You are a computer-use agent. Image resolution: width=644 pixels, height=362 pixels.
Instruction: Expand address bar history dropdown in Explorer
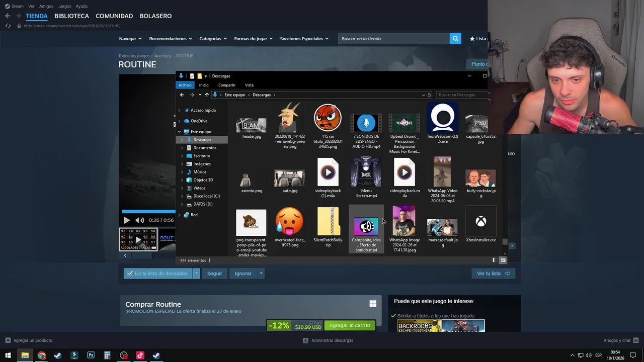tap(423, 95)
